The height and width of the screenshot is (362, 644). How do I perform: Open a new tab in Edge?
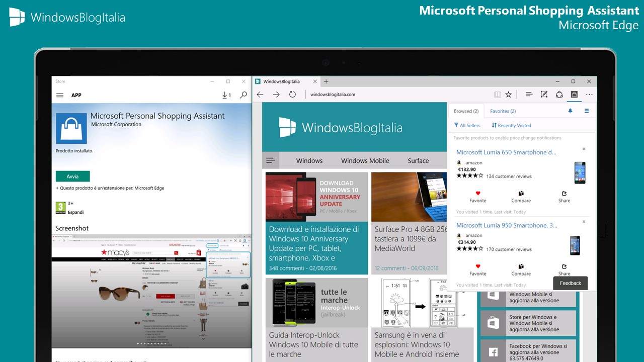pos(326,81)
